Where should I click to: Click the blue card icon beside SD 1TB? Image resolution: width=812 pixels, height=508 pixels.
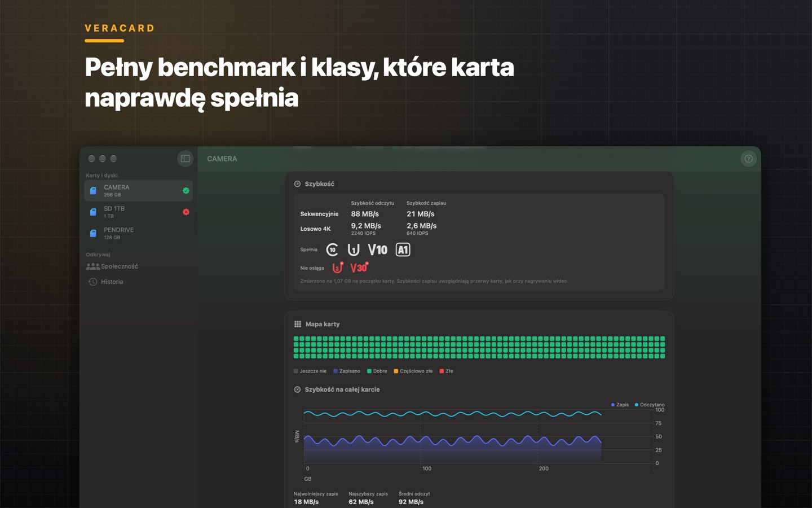point(93,212)
